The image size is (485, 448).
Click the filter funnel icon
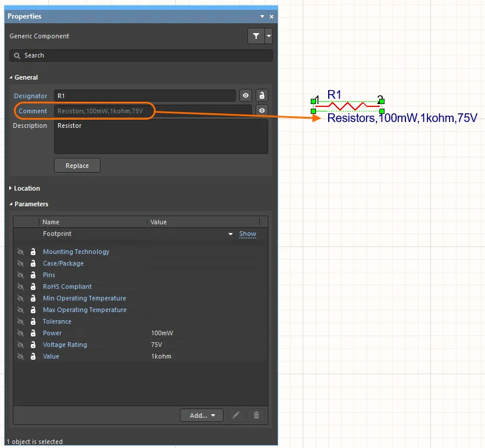(x=256, y=36)
